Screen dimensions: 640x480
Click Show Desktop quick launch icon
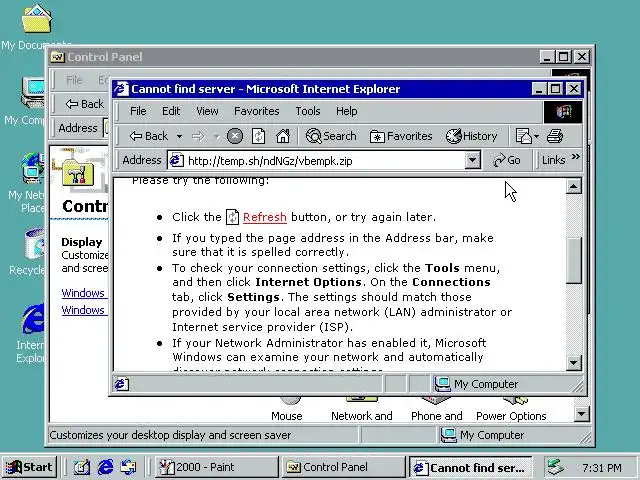pyautogui.click(x=82, y=467)
